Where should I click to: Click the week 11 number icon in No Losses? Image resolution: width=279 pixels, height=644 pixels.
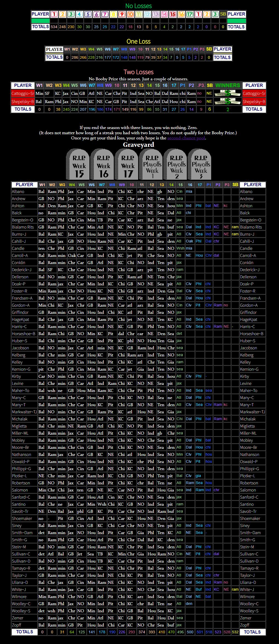pyautogui.click(x=139, y=14)
